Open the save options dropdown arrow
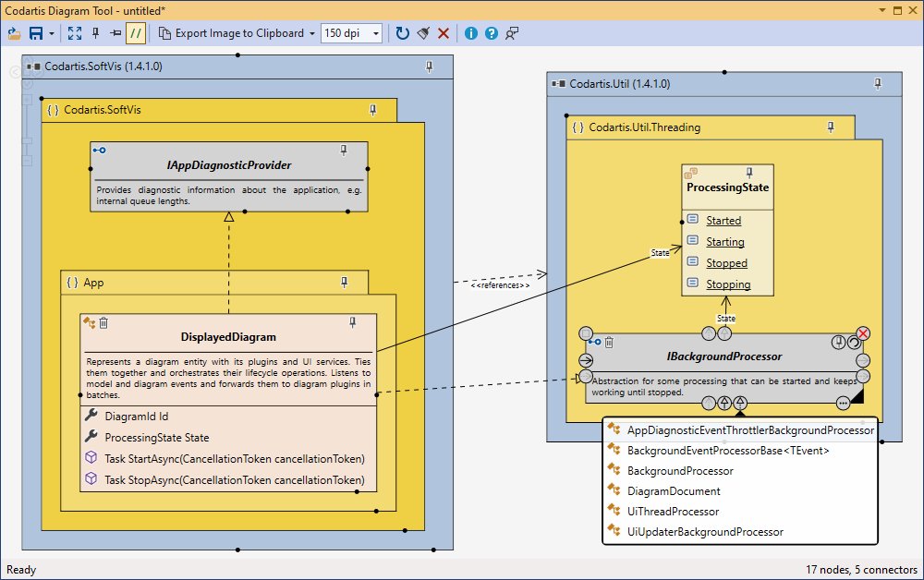 (52, 33)
